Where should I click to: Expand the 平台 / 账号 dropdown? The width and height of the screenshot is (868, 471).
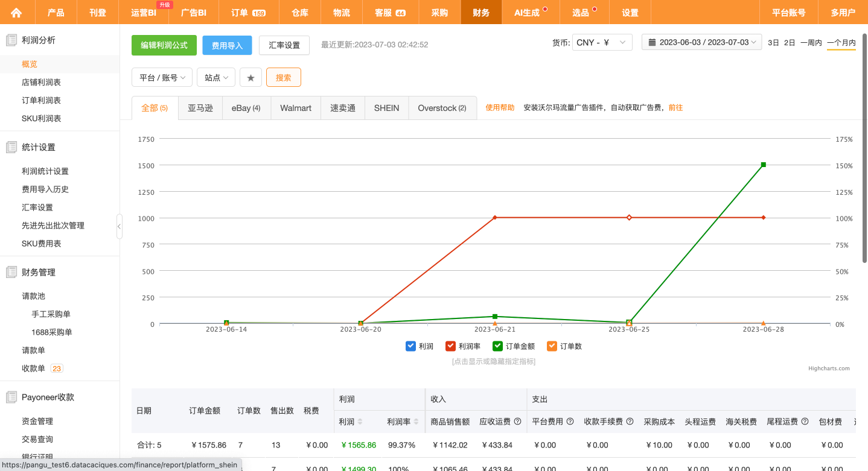[x=162, y=78]
